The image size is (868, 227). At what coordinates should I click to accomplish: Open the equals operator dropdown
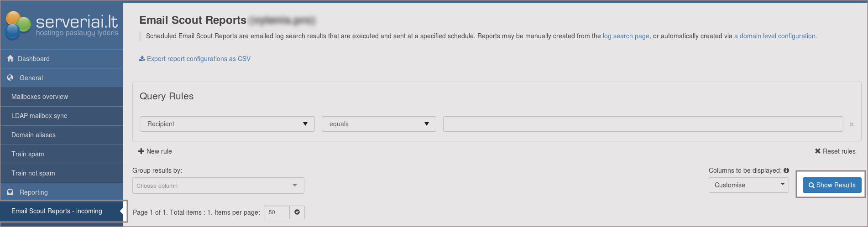point(379,124)
